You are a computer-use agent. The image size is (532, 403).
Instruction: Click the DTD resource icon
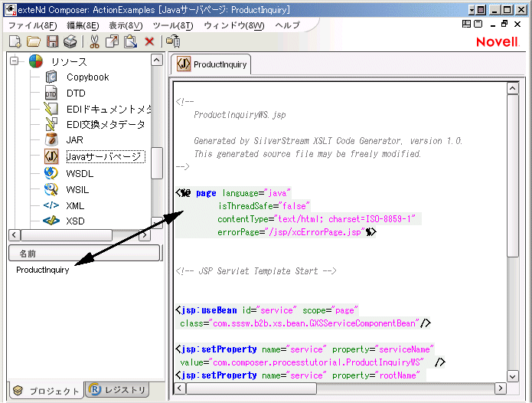[51, 93]
